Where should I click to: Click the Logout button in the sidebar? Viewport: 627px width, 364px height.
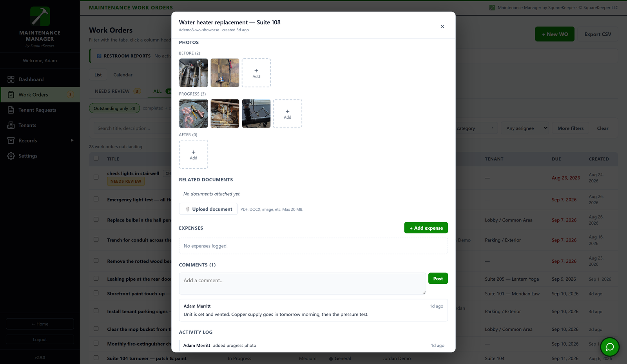(40, 339)
